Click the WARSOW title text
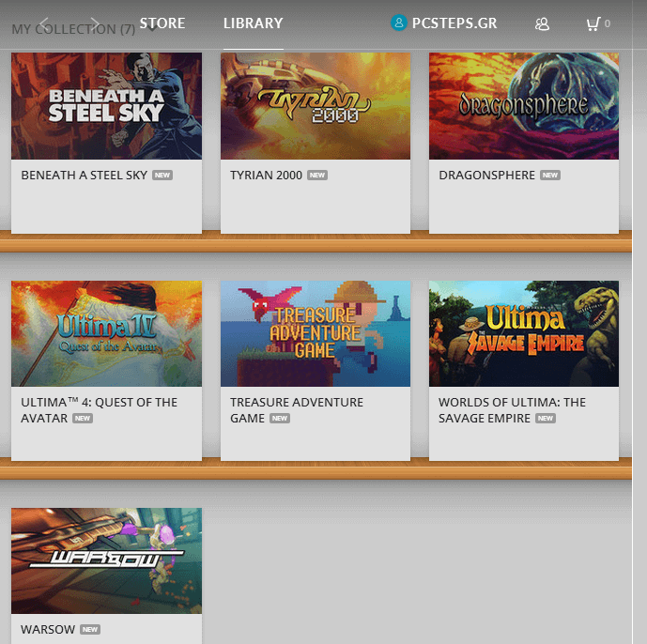 pos(48,629)
